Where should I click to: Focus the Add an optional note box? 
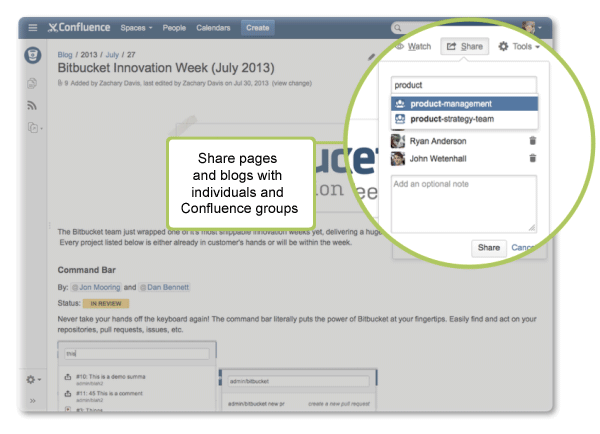464,204
